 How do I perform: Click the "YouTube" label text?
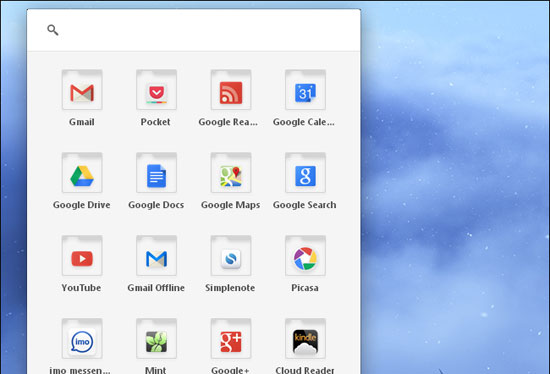pos(81,288)
